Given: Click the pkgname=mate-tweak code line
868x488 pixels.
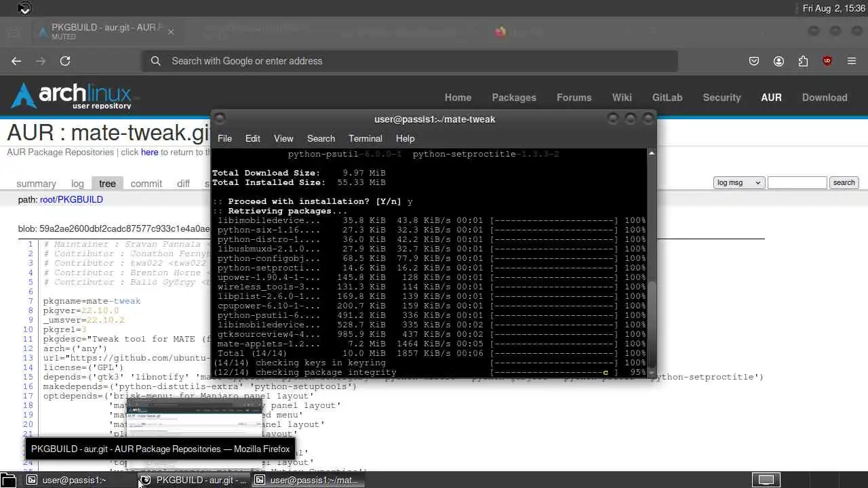Looking at the screenshot, I should [x=92, y=301].
